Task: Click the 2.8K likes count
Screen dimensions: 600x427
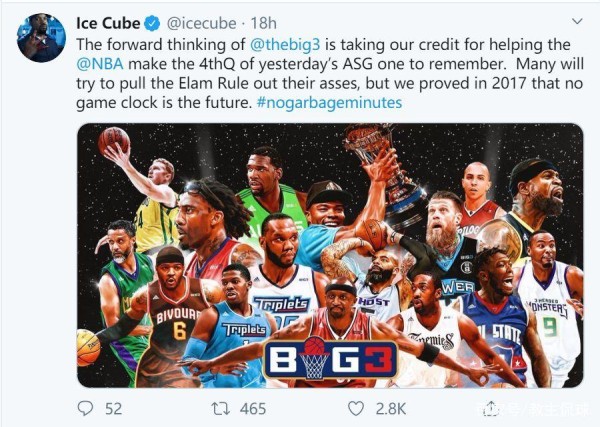Action: click(x=391, y=409)
